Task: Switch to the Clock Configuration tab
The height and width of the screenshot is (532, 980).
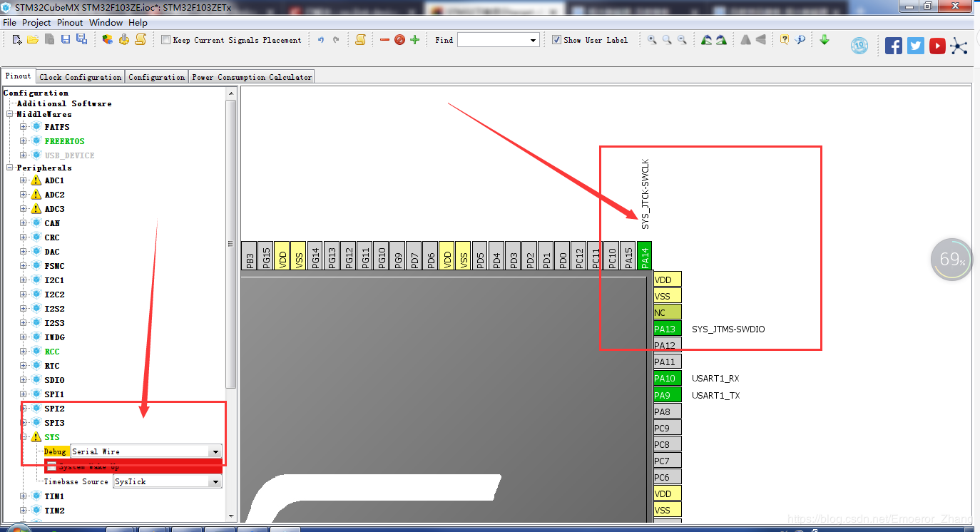Action: [x=81, y=77]
